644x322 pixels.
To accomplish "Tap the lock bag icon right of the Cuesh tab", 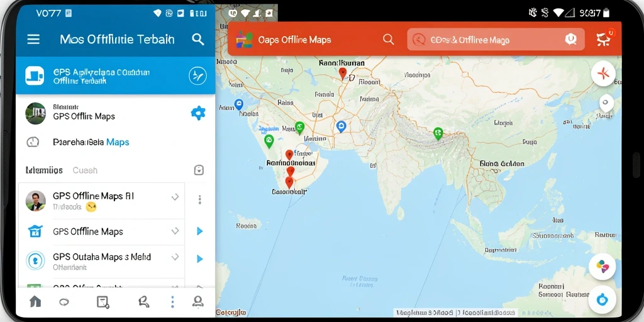I will click(199, 170).
